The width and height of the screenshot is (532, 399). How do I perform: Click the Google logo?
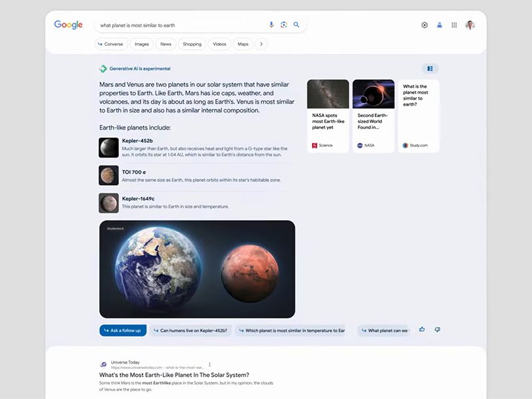[x=68, y=25]
